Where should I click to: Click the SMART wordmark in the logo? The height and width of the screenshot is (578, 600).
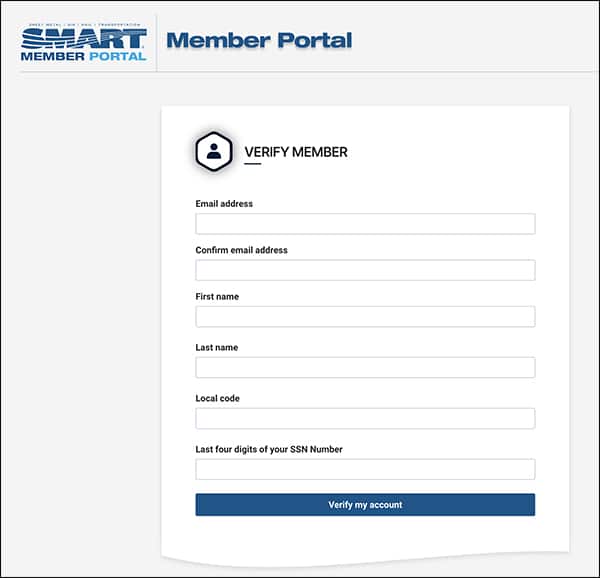pos(84,39)
